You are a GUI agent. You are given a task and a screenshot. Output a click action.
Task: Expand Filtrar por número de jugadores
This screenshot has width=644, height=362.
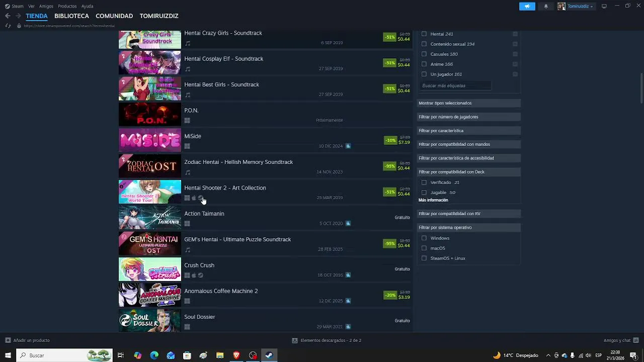pos(469,117)
